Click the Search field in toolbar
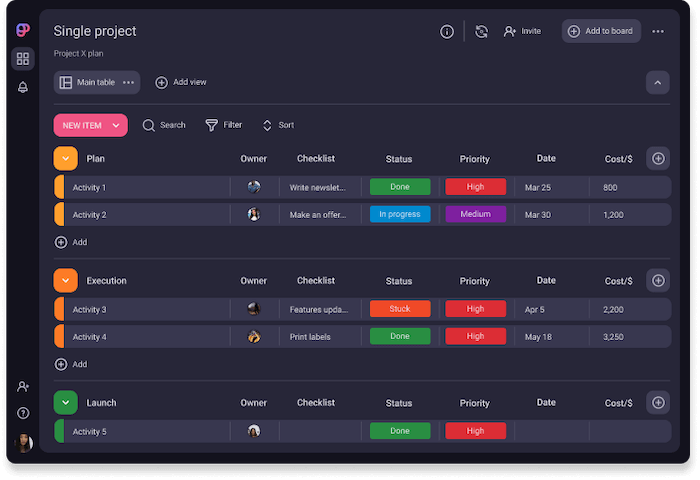Viewport: 700px width, 480px height. click(164, 125)
